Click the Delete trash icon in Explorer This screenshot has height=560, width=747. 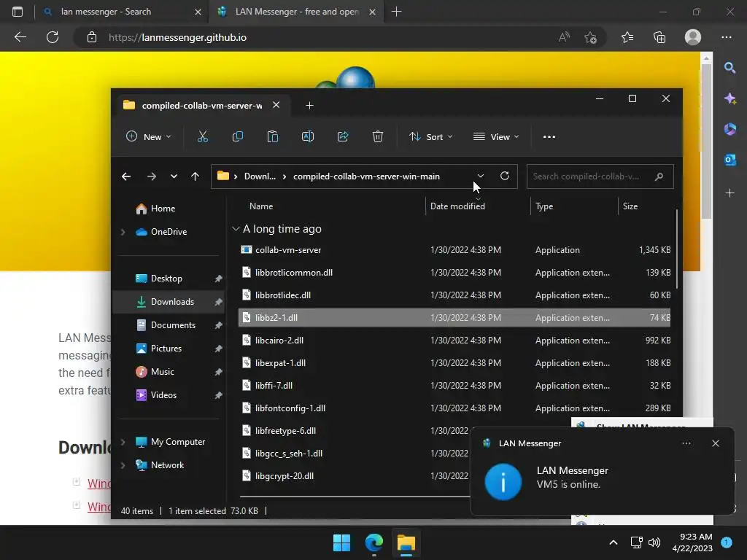(378, 136)
